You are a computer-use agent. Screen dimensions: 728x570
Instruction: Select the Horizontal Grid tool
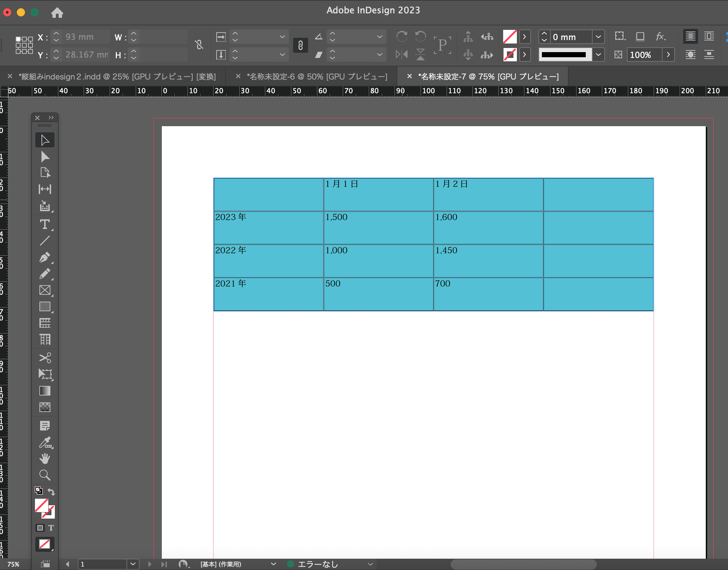coord(45,323)
